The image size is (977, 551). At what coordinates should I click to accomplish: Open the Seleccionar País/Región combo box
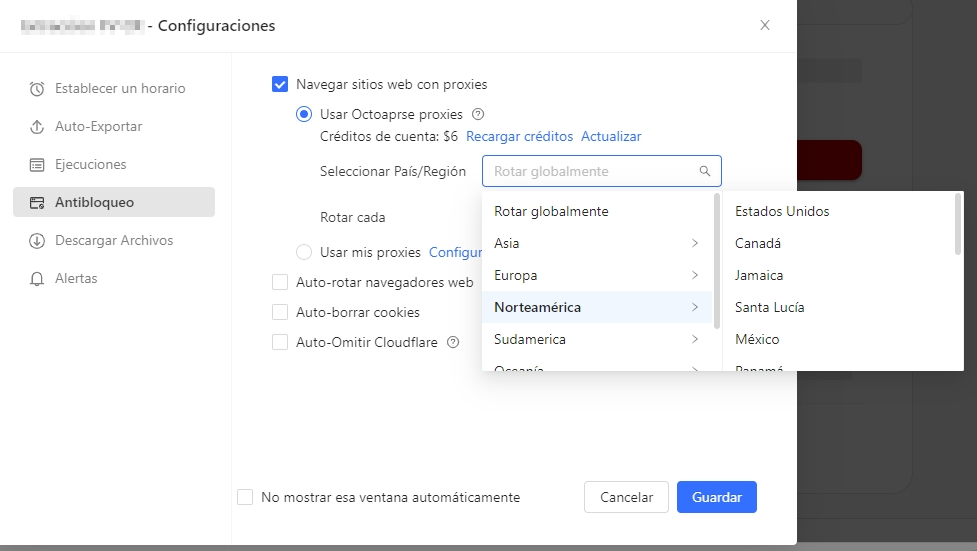click(x=601, y=171)
